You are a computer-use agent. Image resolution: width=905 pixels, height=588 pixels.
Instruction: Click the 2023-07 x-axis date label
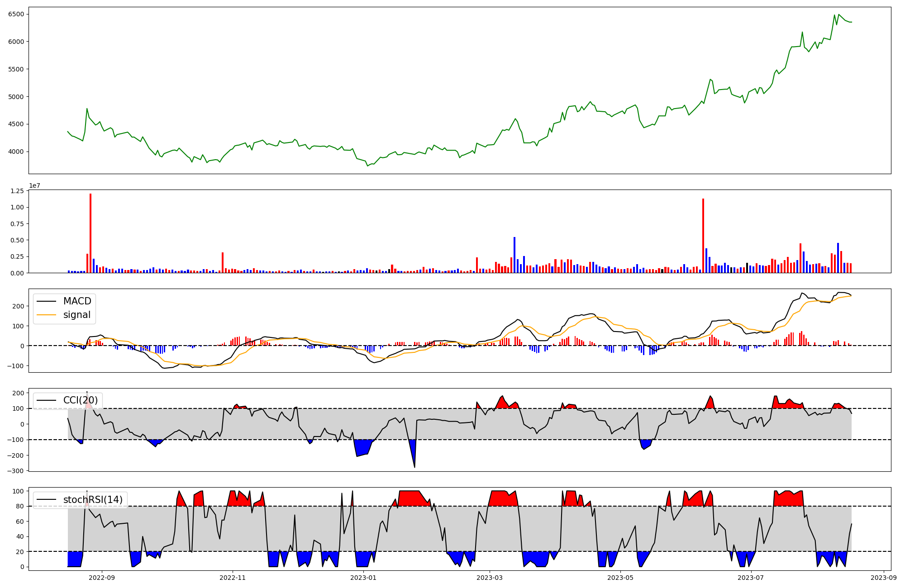click(x=751, y=578)
